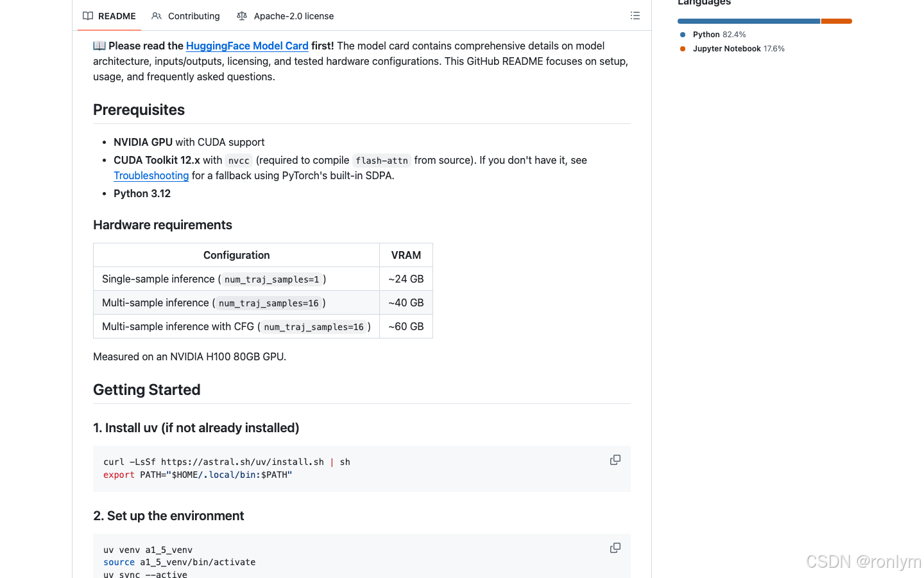Open the README outline icon
Viewport: 924px width, 578px height.
635,15
